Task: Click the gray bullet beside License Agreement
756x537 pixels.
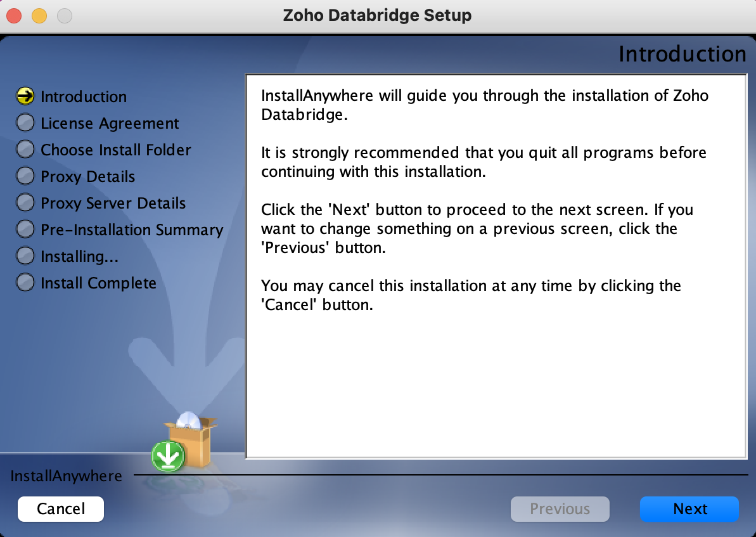Action: (25, 123)
